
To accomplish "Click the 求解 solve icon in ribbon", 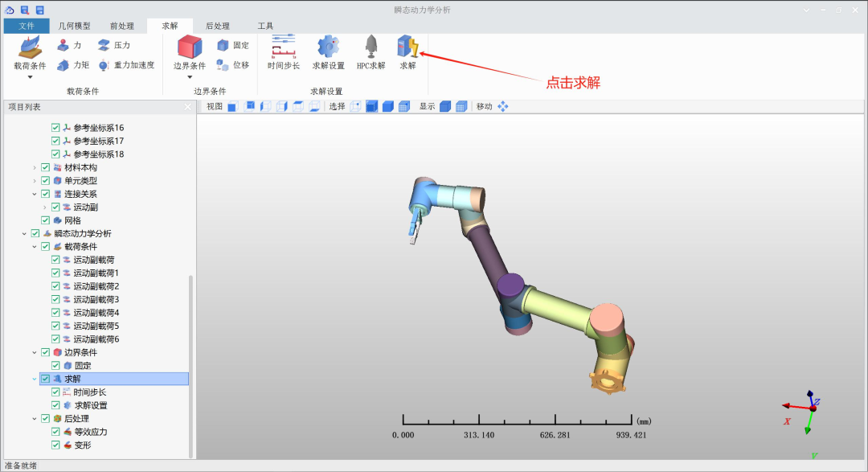I will tap(407, 47).
